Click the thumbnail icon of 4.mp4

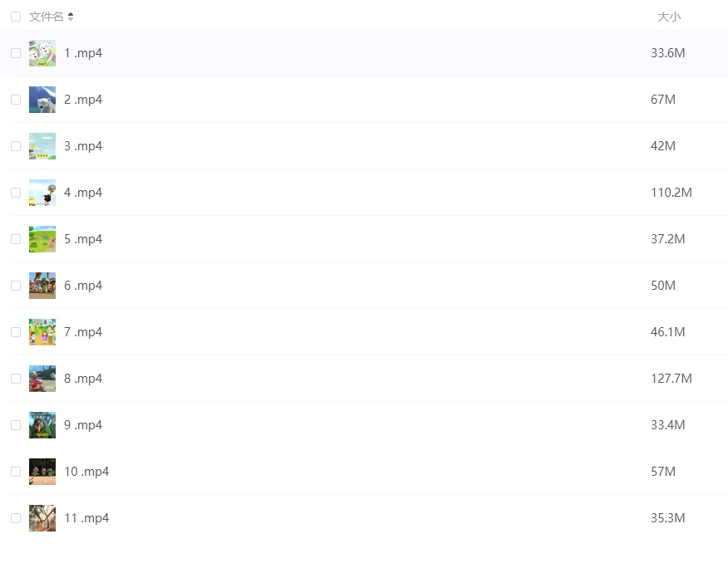(42, 193)
